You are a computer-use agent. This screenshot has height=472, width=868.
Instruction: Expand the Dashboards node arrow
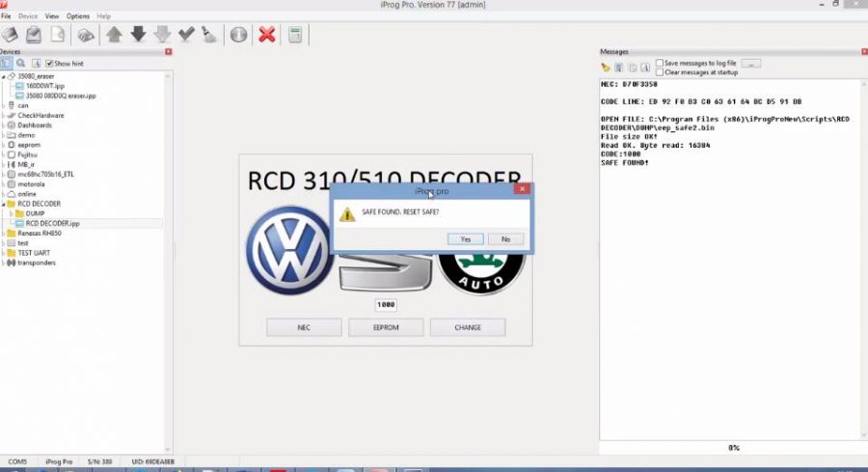click(x=3, y=125)
